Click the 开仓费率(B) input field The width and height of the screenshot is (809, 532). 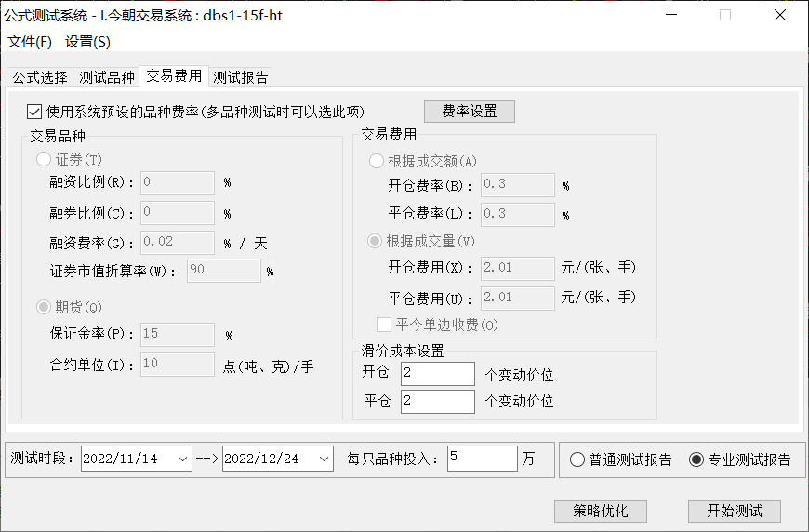[518, 185]
